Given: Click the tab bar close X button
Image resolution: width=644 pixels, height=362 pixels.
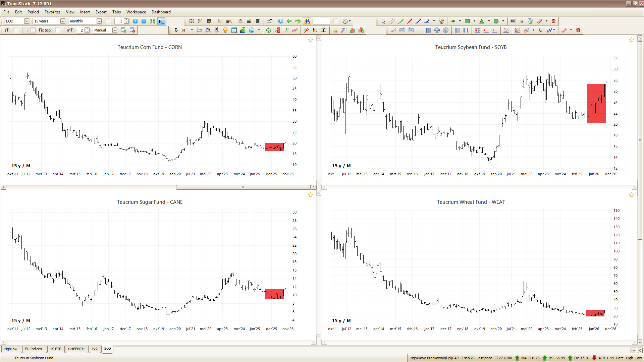Looking at the screenshot, I should click(x=639, y=350).
